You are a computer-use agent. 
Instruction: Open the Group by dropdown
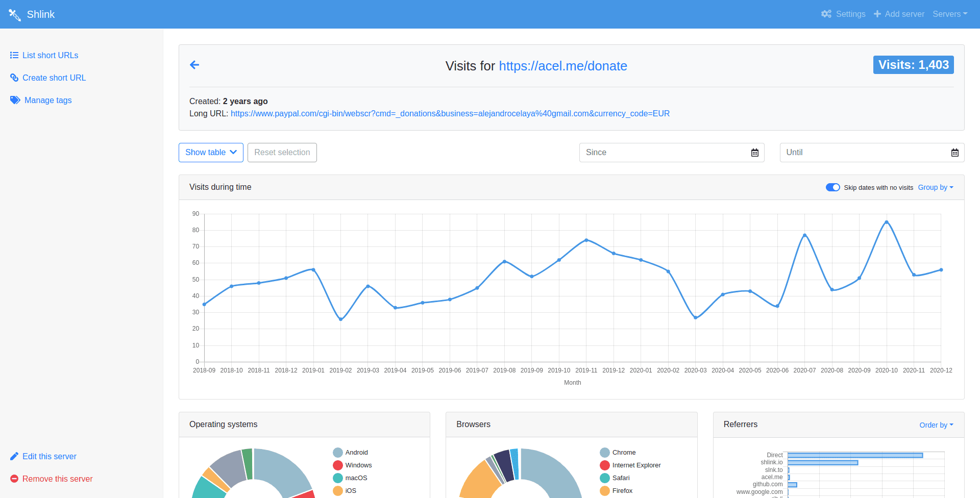[x=936, y=187]
